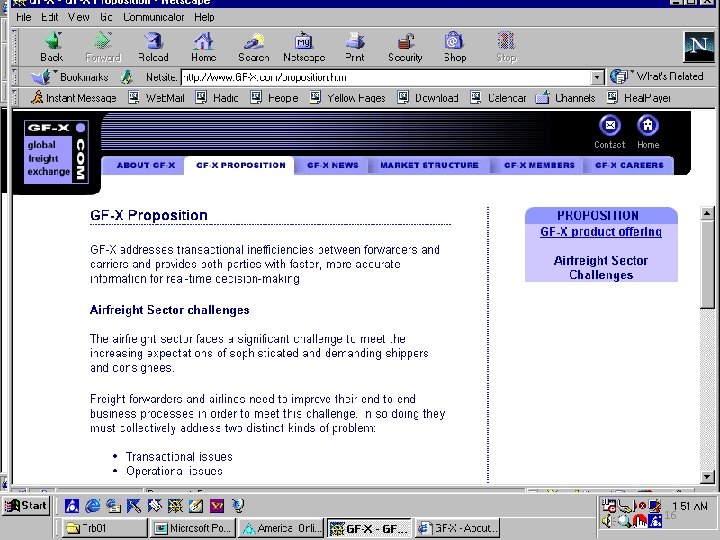Open the Market Structure tab
The height and width of the screenshot is (540, 720).
429,165
